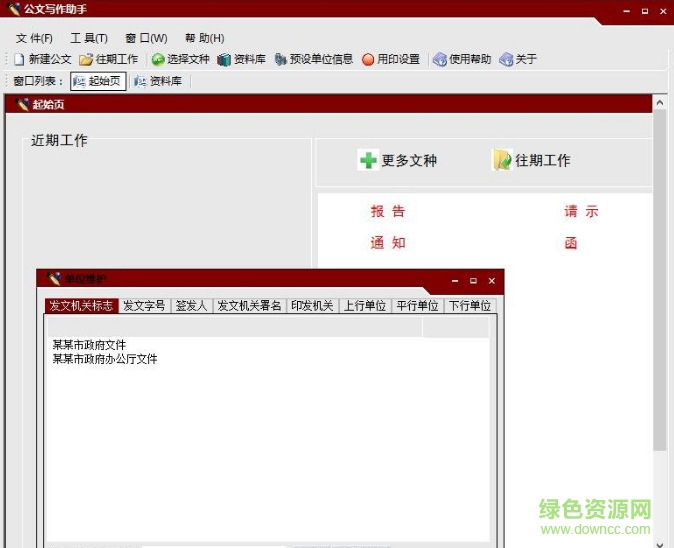674x548 pixels.
Task: Switch to the 签发人 tab
Action: coord(191,306)
